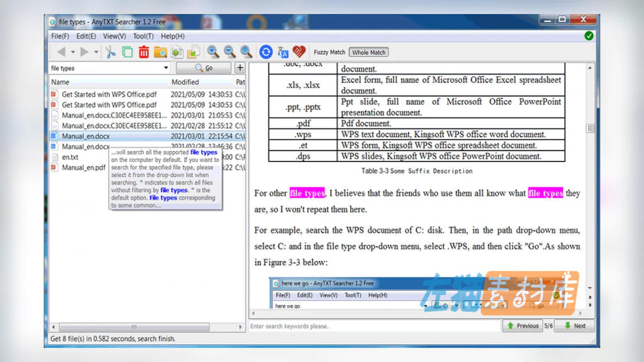The width and height of the screenshot is (644, 362).
Task: Go to the Next match
Action: tap(575, 326)
